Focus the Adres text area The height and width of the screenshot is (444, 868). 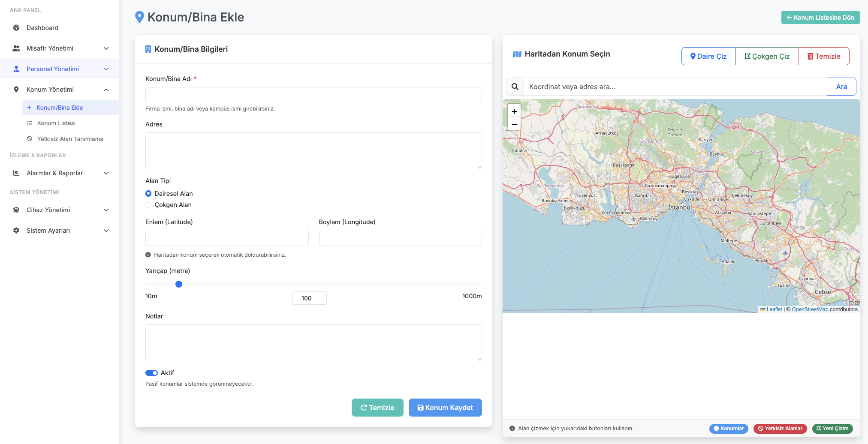[x=313, y=151]
